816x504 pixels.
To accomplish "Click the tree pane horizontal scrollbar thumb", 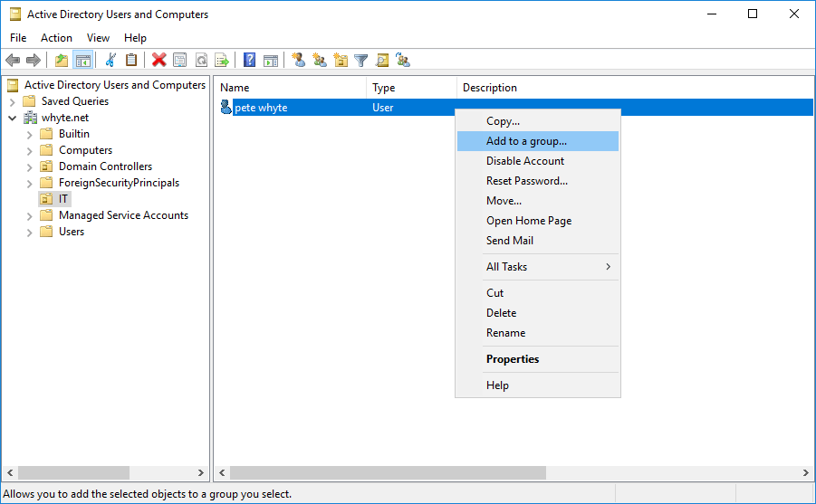I will point(74,472).
